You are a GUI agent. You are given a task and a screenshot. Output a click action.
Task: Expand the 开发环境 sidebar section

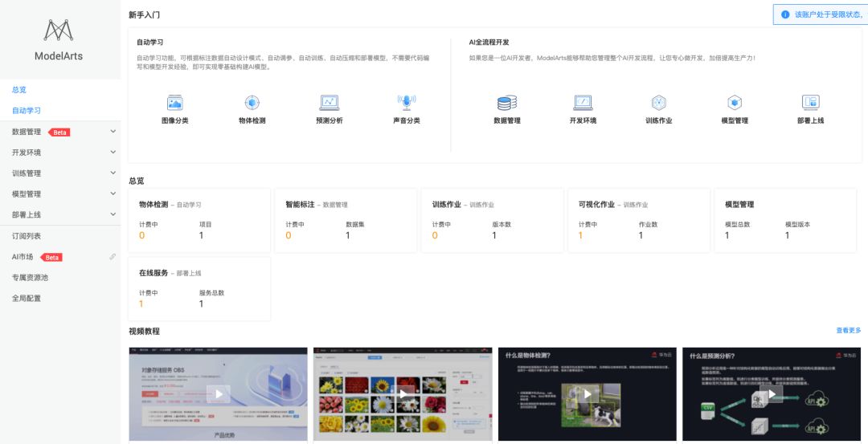(x=113, y=153)
